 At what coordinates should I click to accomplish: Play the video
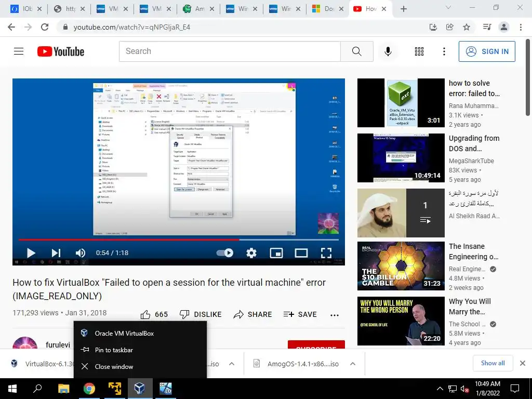(31, 253)
